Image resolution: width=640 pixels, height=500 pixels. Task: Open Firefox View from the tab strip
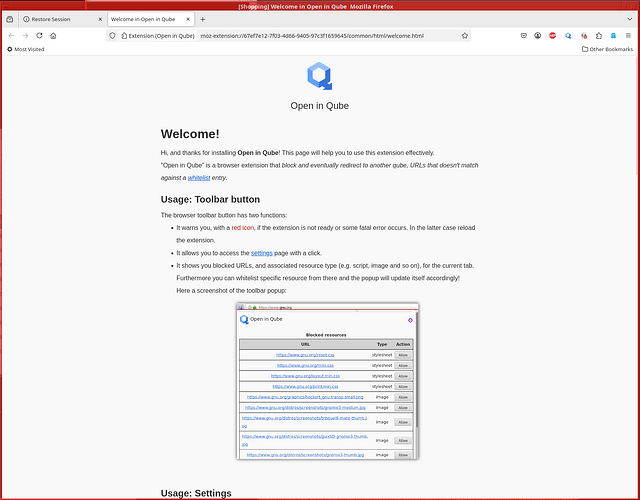coord(10,19)
